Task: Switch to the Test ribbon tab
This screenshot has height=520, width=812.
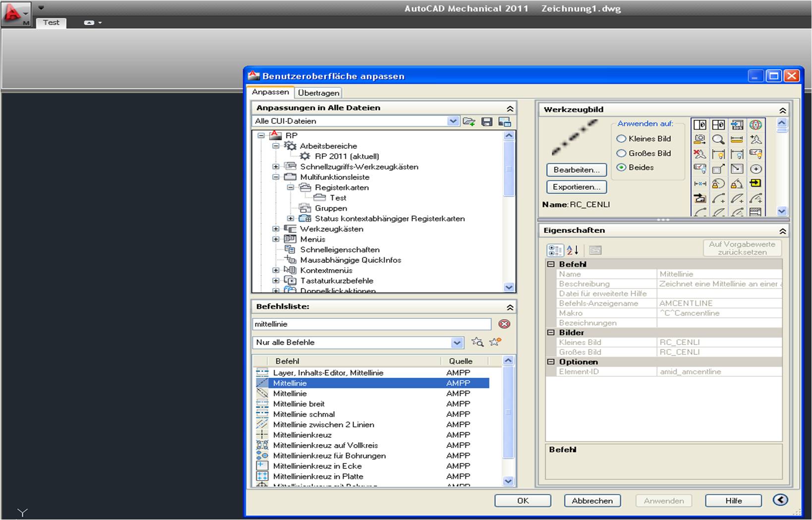Action: pyautogui.click(x=51, y=22)
